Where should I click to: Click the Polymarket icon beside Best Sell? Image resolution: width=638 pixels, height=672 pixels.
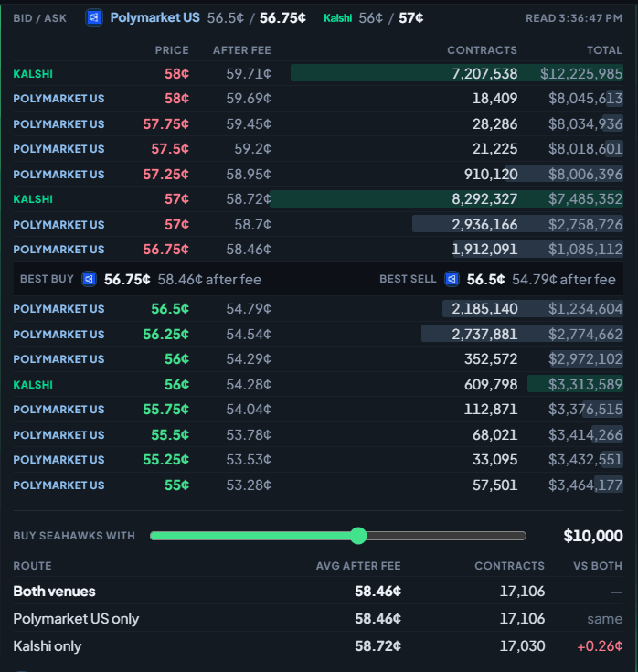click(452, 280)
